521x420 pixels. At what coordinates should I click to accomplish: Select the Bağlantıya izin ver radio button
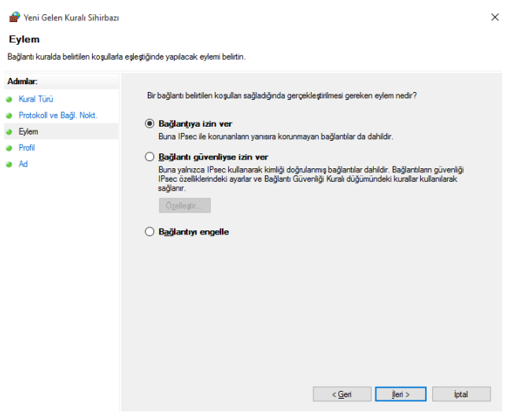click(x=150, y=123)
